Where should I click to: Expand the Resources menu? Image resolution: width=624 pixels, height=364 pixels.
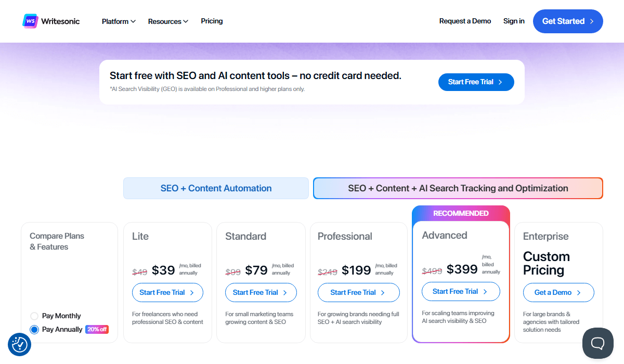click(168, 21)
